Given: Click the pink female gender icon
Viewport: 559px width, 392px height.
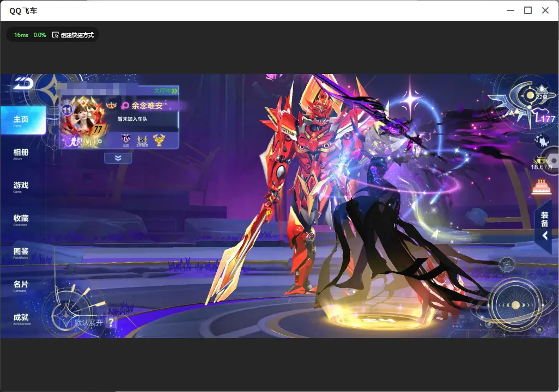Looking at the screenshot, I should pyautogui.click(x=125, y=106).
